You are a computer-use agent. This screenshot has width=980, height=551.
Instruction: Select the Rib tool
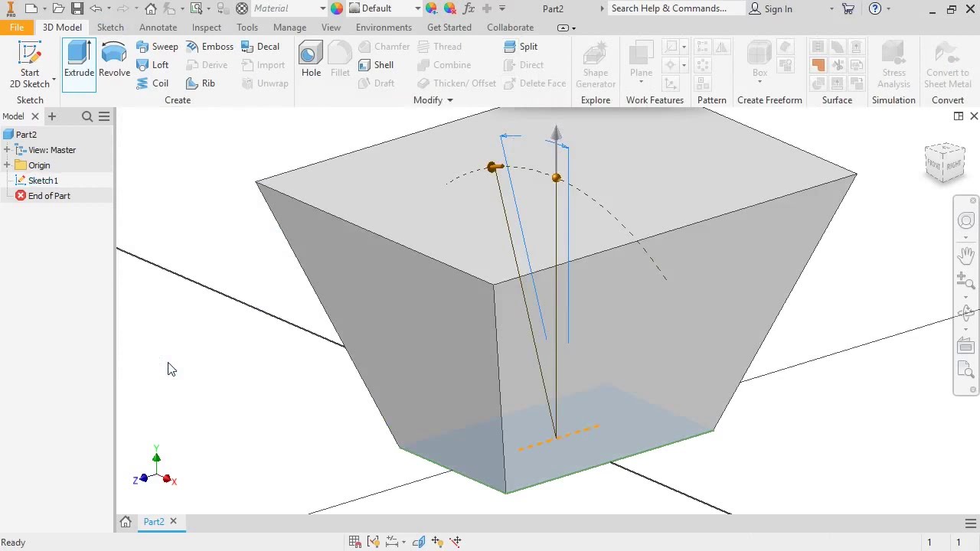tap(201, 83)
